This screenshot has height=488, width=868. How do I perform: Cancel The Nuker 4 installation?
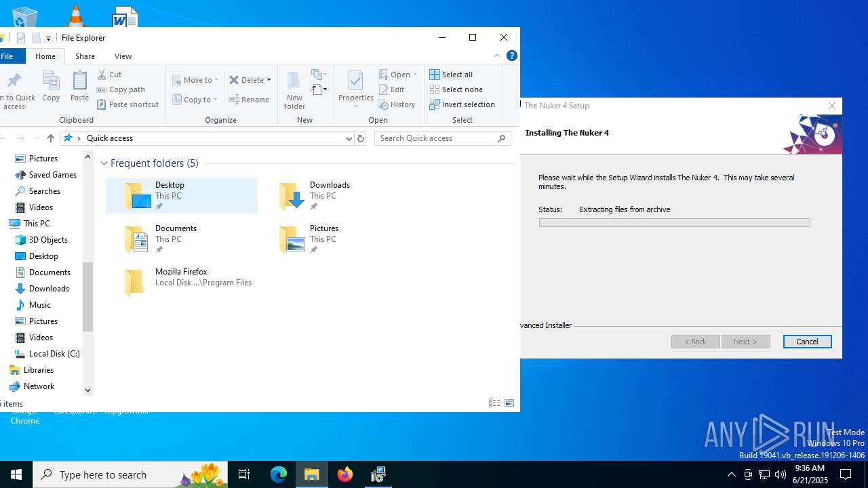tap(807, 342)
